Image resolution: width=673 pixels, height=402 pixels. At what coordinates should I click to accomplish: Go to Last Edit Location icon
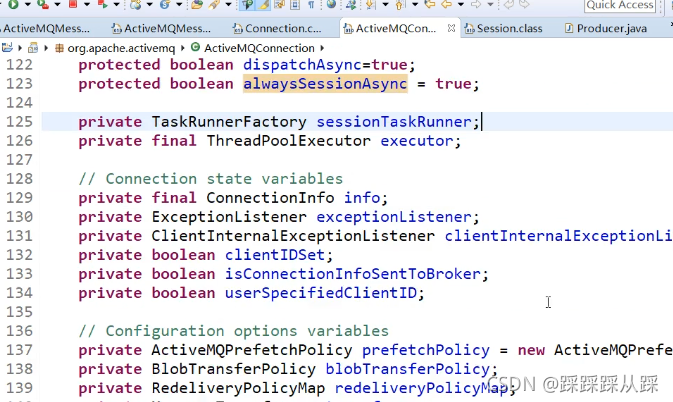(430, 5)
